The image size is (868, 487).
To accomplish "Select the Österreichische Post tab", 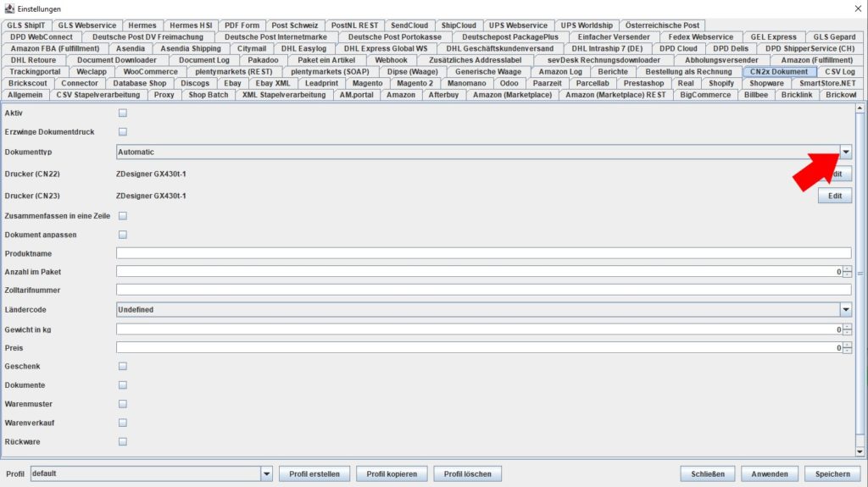I will click(663, 25).
